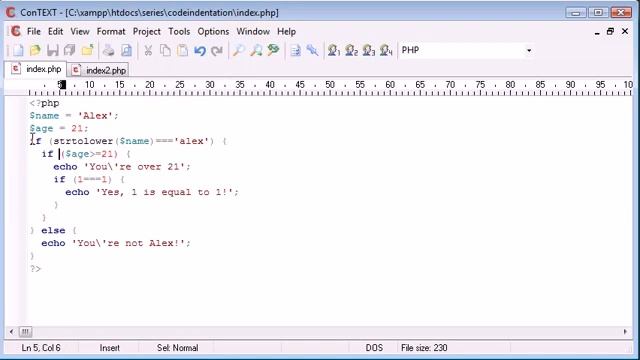Run user command key 4
This screenshot has width=640, height=360.
pyautogui.click(x=386, y=50)
